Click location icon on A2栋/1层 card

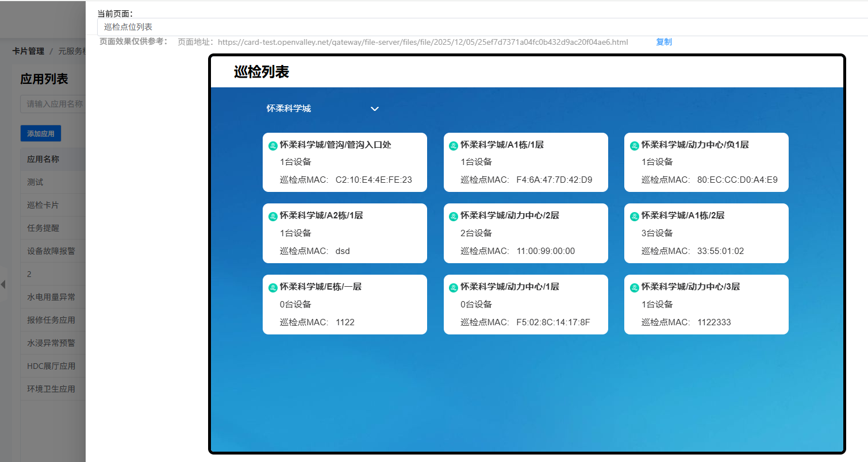tap(273, 217)
